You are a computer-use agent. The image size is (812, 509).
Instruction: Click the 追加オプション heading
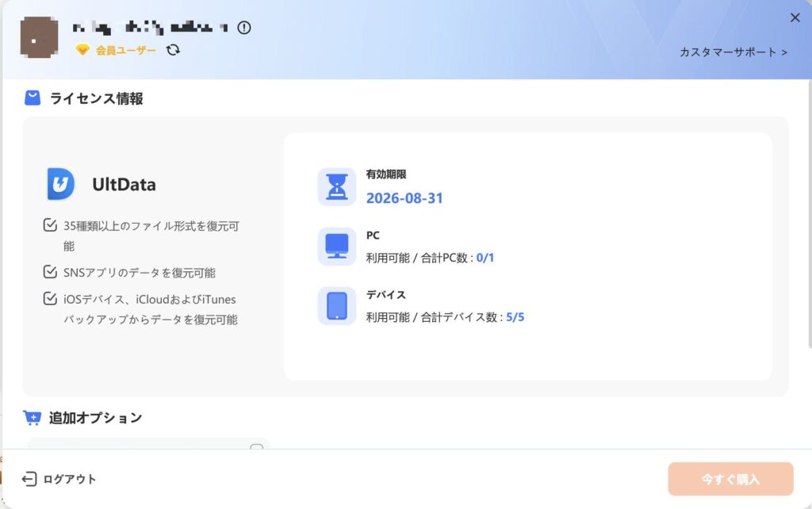[95, 418]
